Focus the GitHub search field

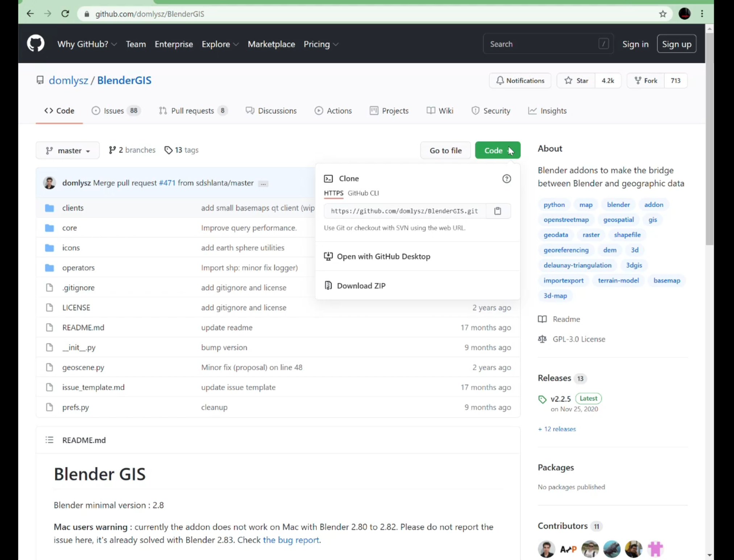548,44
